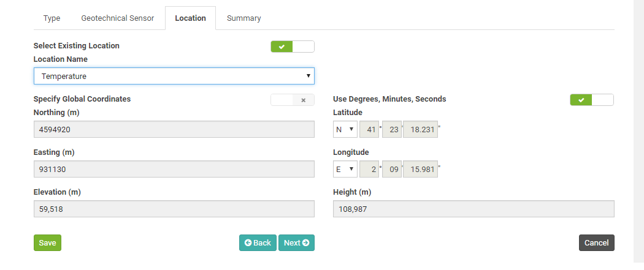
Task: Open the Latitude N hemisphere dropdown
Action: (345, 129)
